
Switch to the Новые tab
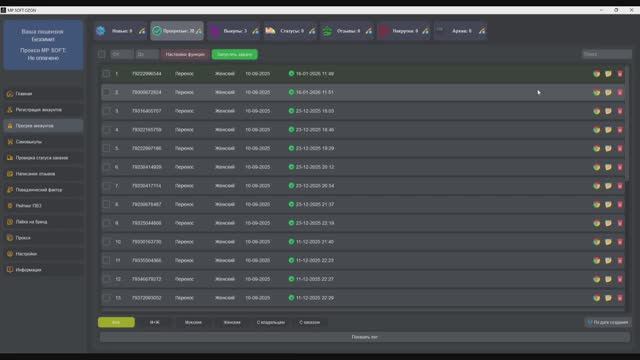click(x=120, y=31)
